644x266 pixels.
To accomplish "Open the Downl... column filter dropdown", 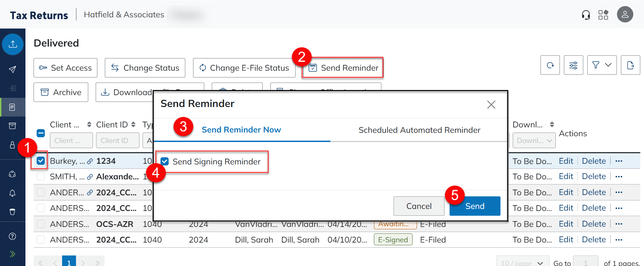I will 534,141.
